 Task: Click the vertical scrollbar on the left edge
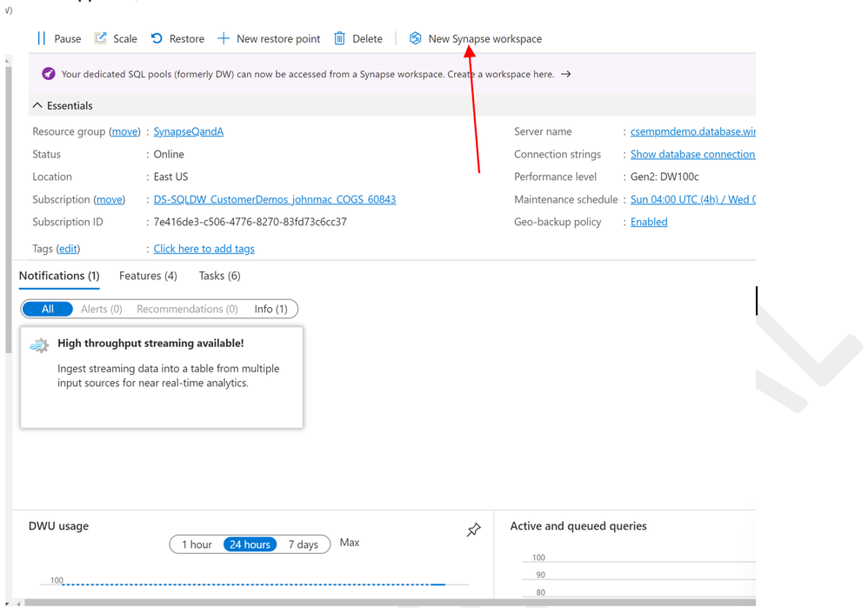click(8, 210)
